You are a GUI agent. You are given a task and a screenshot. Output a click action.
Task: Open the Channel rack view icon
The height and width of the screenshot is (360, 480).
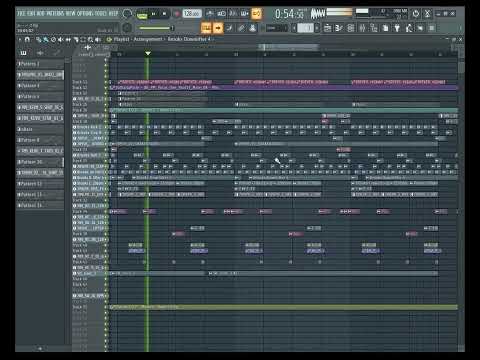click(x=351, y=28)
